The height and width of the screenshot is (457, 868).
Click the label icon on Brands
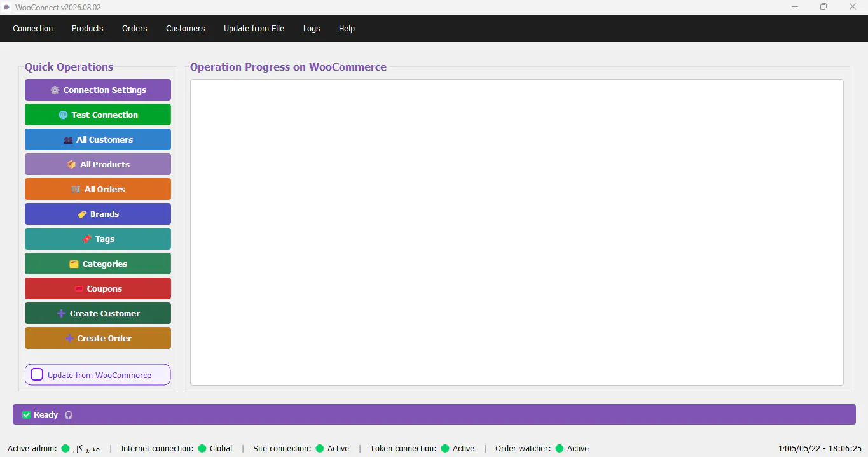tap(82, 214)
